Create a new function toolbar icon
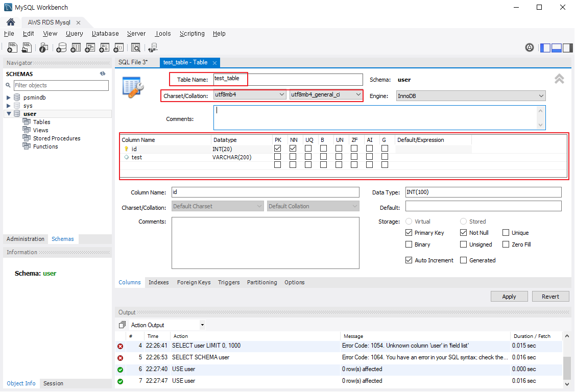This screenshot has height=392, width=575. click(x=118, y=47)
